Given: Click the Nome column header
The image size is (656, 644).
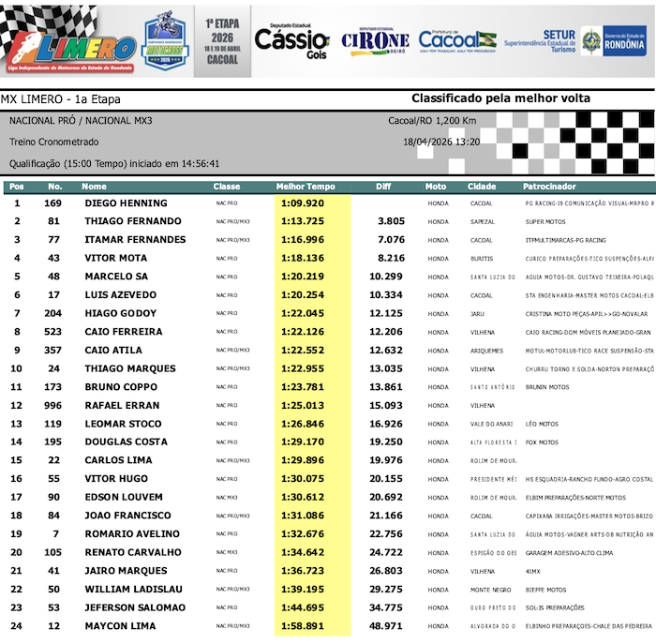Looking at the screenshot, I should 95,187.
